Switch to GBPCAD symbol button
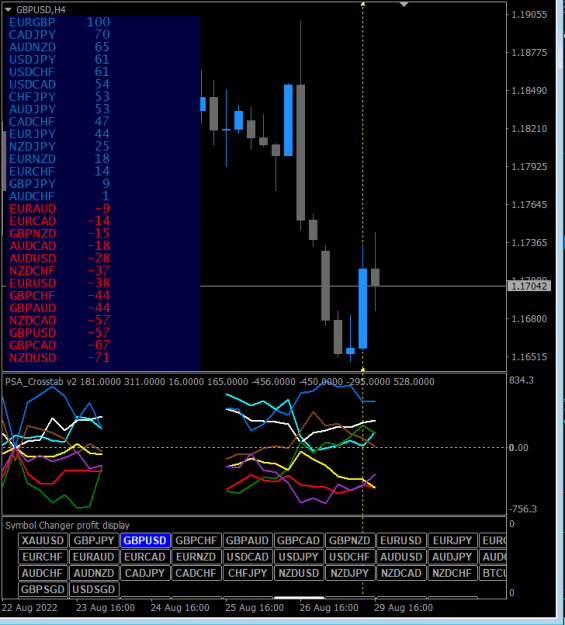This screenshot has width=565, height=625. [299, 540]
